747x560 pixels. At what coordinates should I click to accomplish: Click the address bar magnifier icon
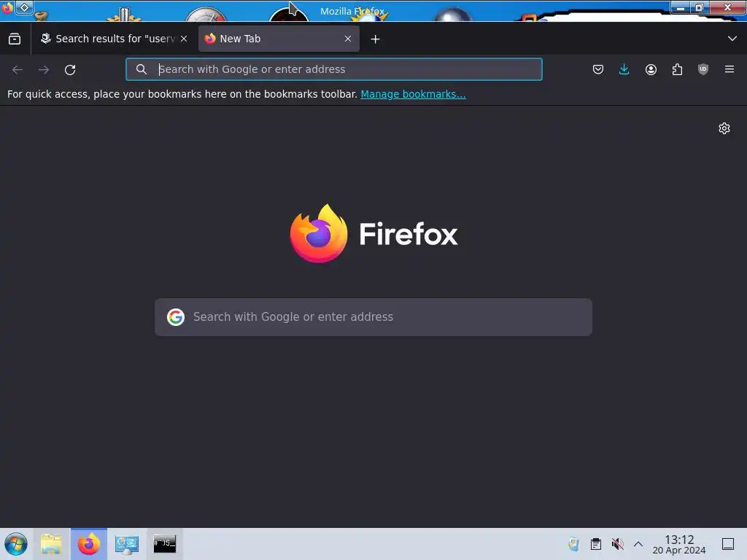pyautogui.click(x=141, y=69)
